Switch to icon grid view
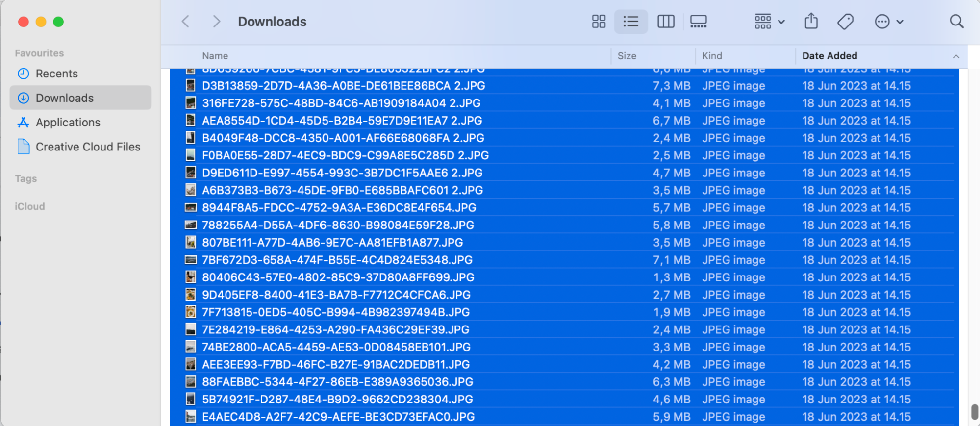This screenshot has width=980, height=426. tap(599, 22)
